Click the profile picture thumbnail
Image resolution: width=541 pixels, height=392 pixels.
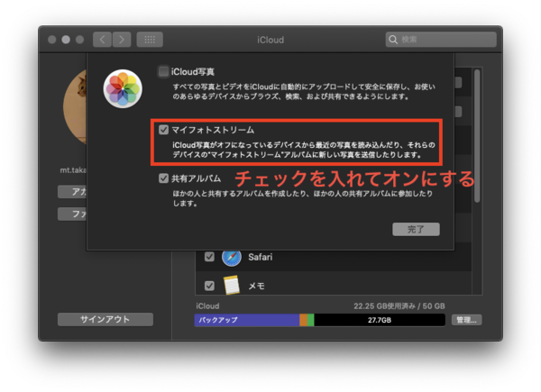click(x=75, y=107)
